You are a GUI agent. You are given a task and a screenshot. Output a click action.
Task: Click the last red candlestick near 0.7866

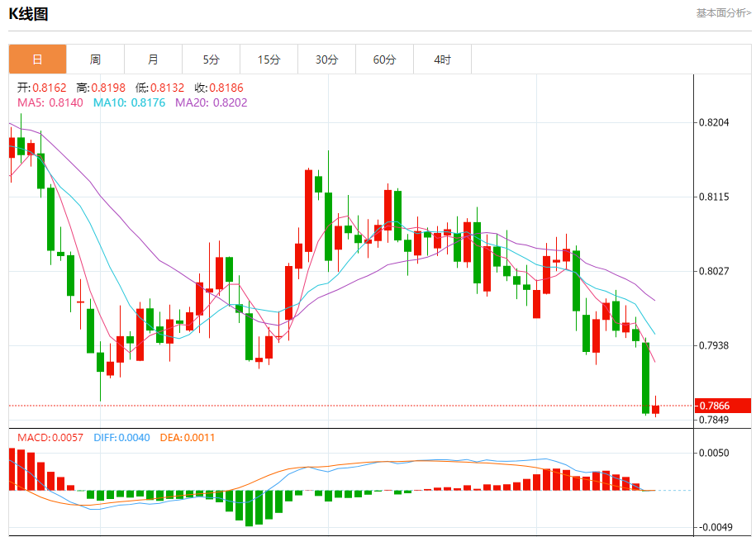click(656, 409)
